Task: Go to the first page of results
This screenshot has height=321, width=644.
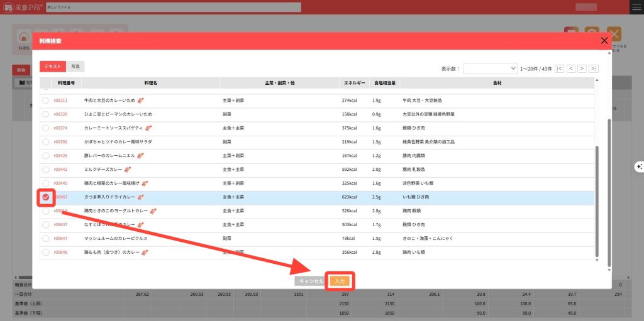Action: [560, 68]
